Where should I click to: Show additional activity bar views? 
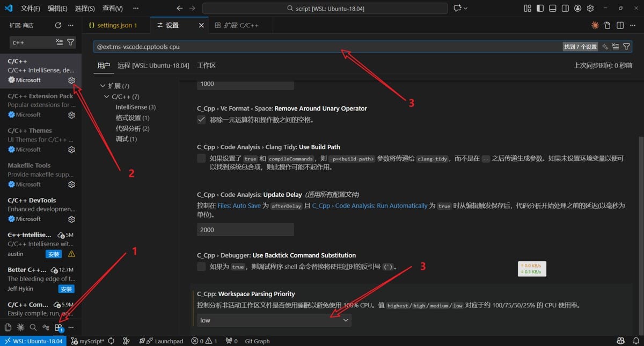(x=71, y=327)
